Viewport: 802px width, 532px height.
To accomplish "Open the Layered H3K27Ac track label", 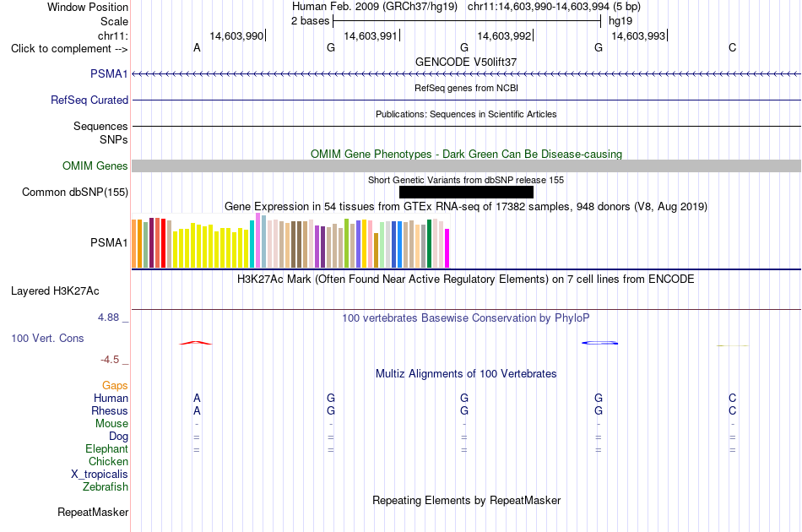I will 55,290.
